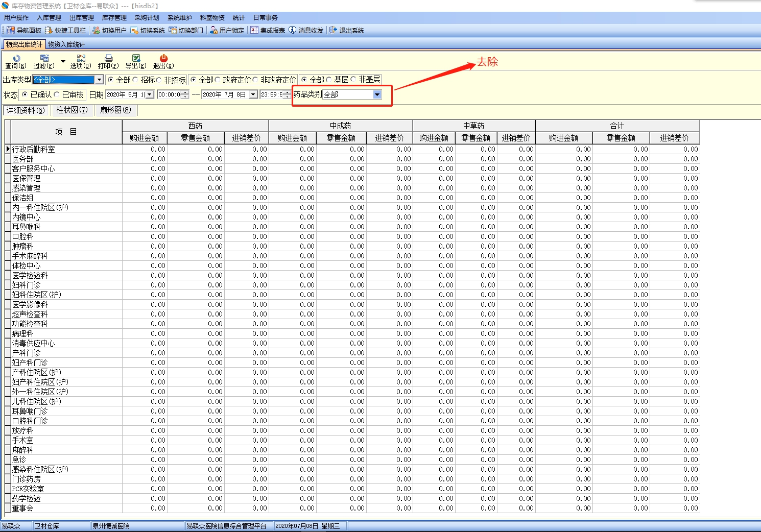
Task: Expand the arrow next to 过滤 button
Action: 63,62
